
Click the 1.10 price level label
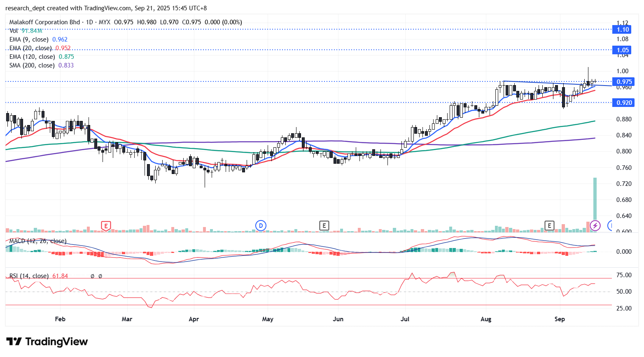(x=622, y=30)
